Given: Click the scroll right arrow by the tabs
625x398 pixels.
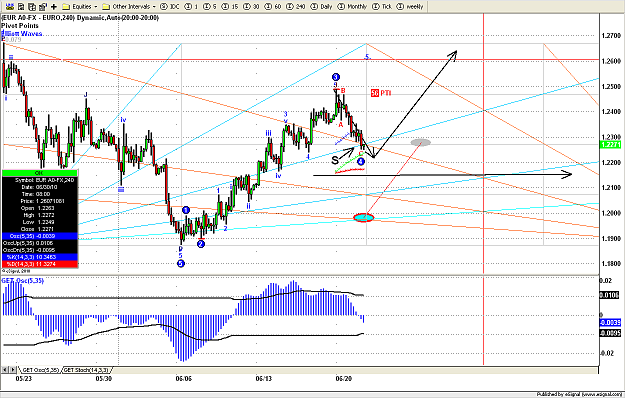Looking at the screenshot, I should pos(13,370).
